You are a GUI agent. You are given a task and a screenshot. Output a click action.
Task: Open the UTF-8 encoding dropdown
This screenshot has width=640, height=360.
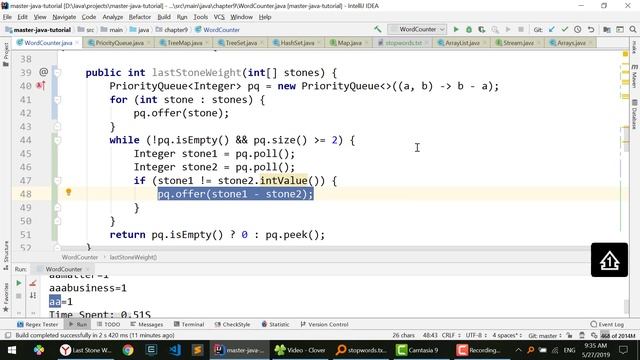pos(476,336)
